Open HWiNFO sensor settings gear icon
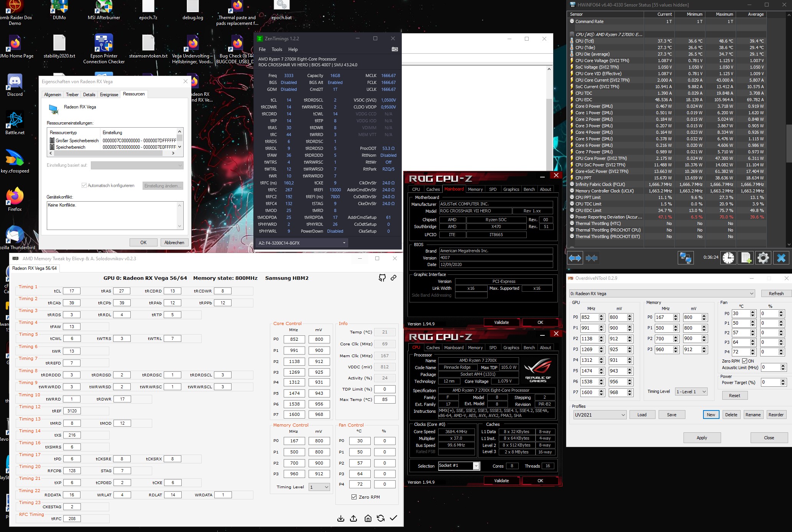The image size is (792, 532). (763, 258)
